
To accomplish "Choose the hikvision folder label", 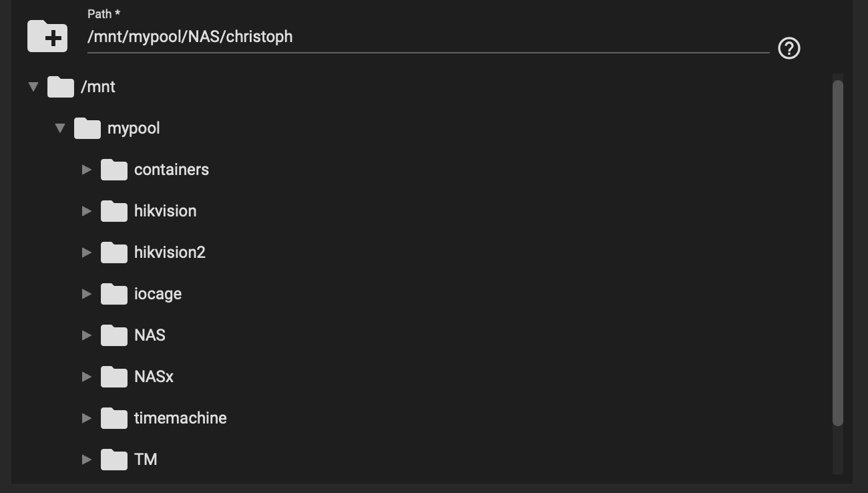I will pyautogui.click(x=165, y=211).
